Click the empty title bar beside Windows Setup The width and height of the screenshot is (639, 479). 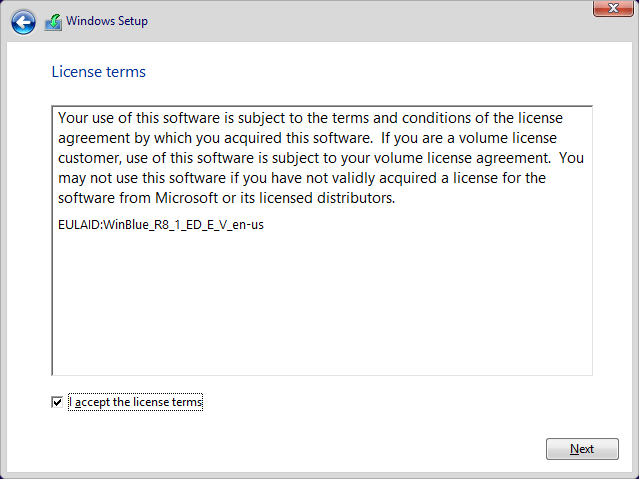coord(367,21)
